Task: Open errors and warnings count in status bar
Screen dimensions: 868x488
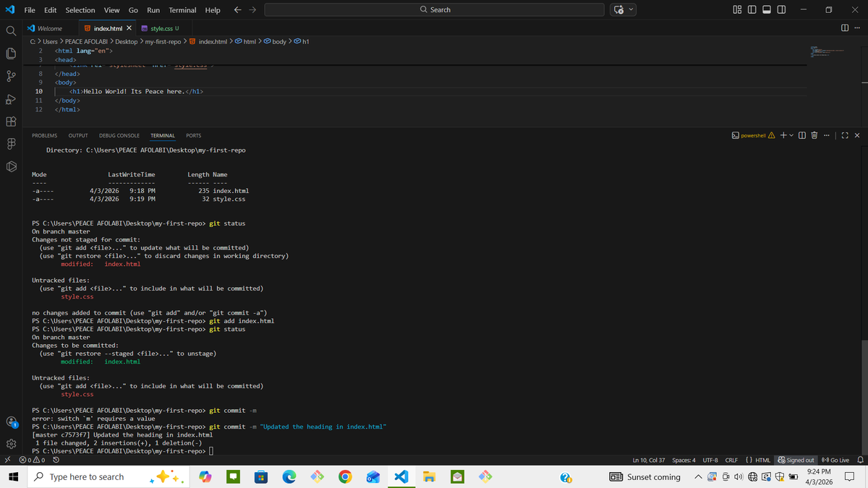Action: pos(32,460)
